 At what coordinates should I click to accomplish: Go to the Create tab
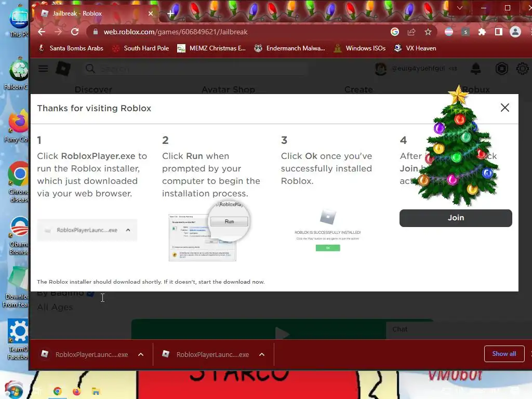358,89
